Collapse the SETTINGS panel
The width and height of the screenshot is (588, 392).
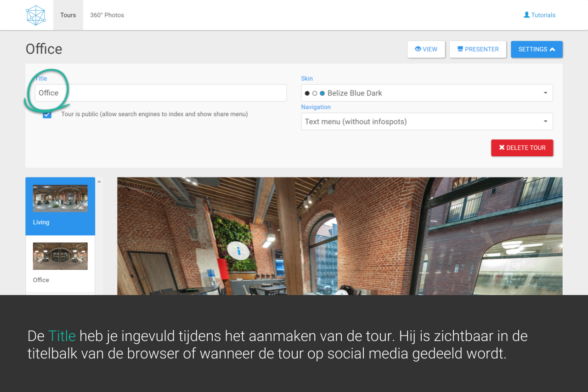coord(537,50)
